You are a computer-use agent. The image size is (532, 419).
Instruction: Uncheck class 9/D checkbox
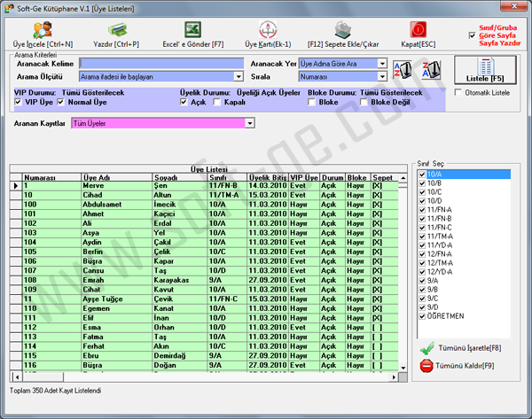(x=422, y=307)
